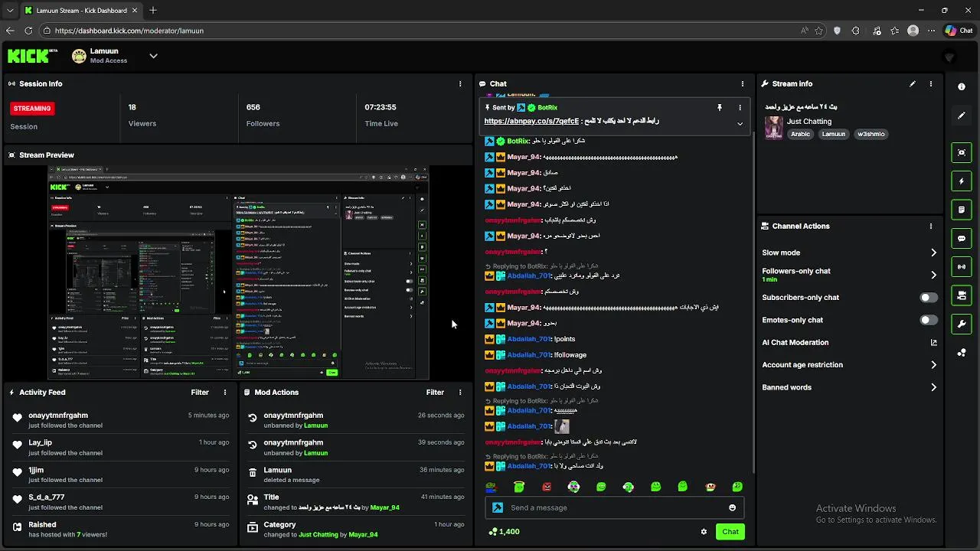Bookmark this page with star icon
Image resolution: width=980 pixels, height=551 pixels.
(819, 31)
